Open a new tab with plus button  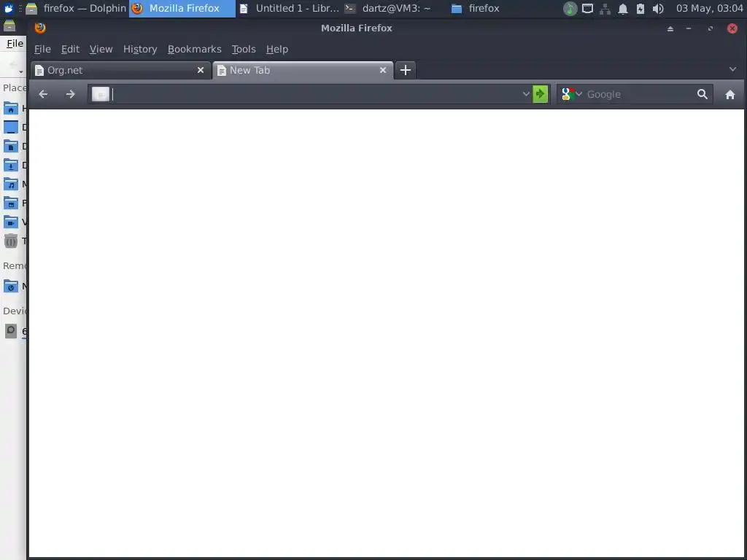point(406,71)
